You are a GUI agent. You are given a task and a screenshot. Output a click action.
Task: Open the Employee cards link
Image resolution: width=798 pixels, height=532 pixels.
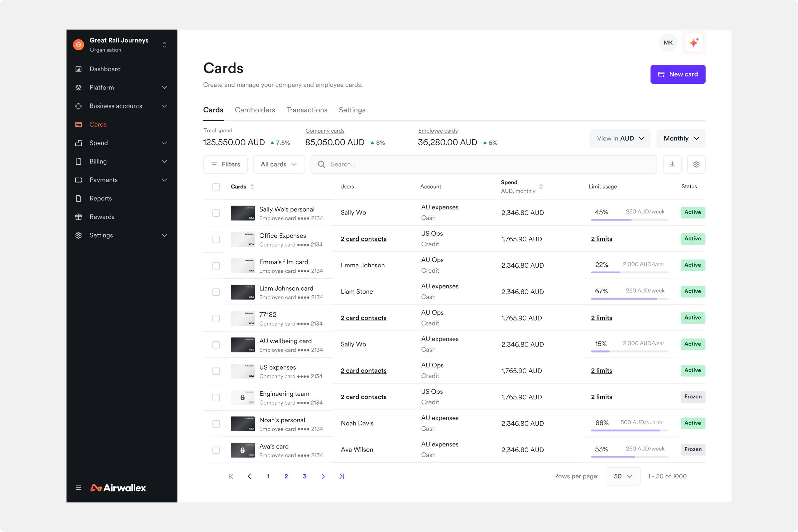click(438, 131)
